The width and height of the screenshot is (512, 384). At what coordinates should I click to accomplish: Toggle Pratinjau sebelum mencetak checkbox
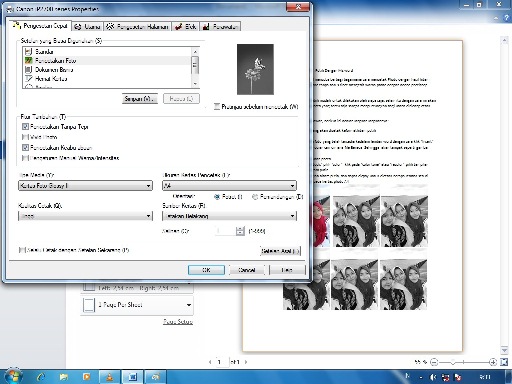click(x=217, y=106)
